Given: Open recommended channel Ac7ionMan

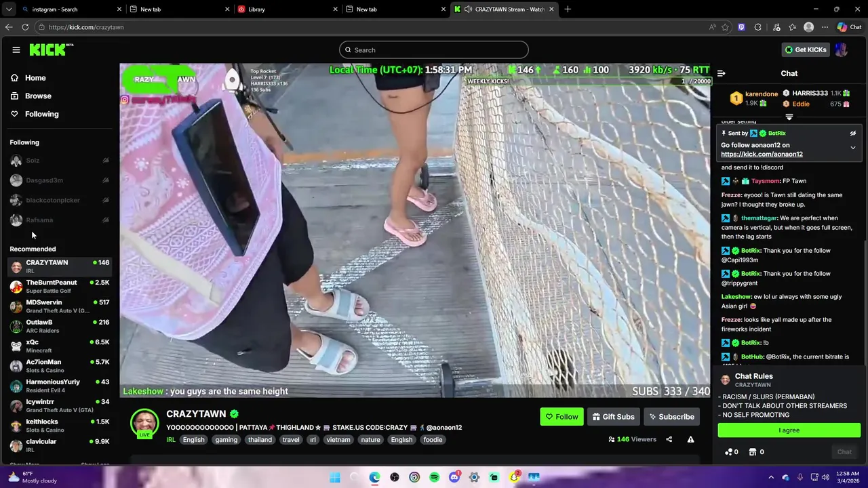Looking at the screenshot, I should tap(60, 366).
